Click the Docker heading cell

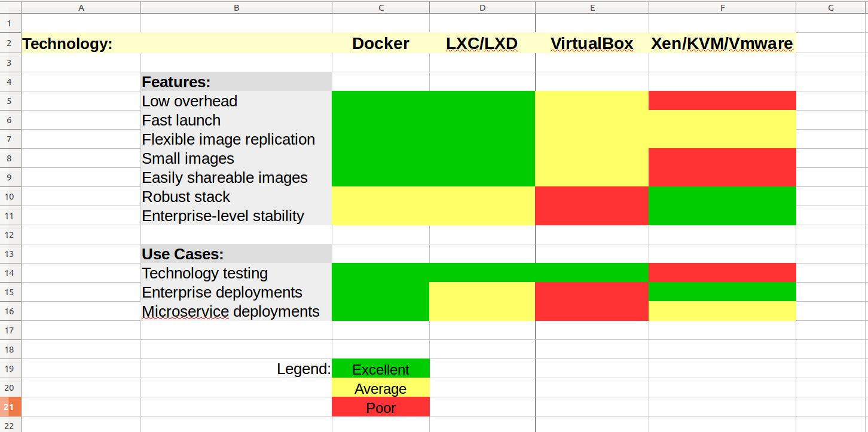pyautogui.click(x=381, y=44)
